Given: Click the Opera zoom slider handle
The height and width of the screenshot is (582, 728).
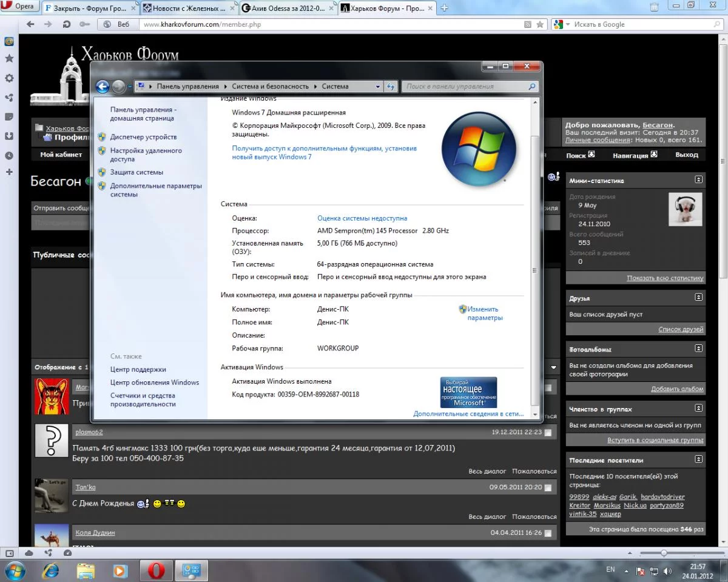Looking at the screenshot, I should click(664, 553).
